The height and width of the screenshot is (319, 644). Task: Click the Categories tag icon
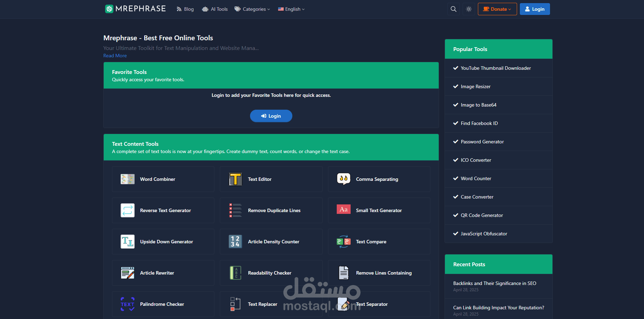pos(238,9)
